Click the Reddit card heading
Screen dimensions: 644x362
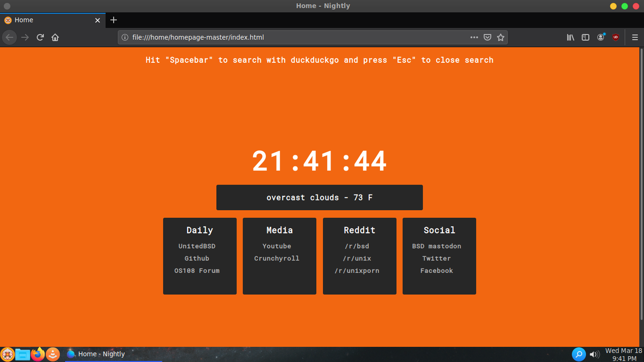(359, 230)
